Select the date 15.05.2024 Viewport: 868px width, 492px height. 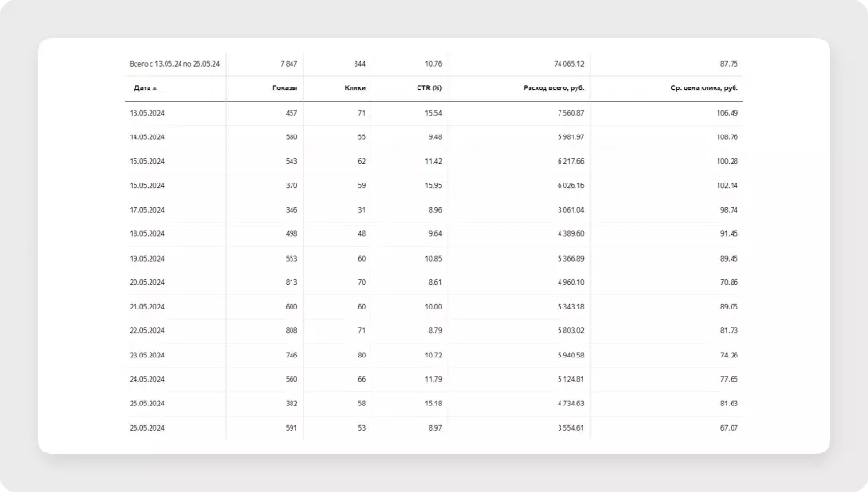(x=147, y=161)
